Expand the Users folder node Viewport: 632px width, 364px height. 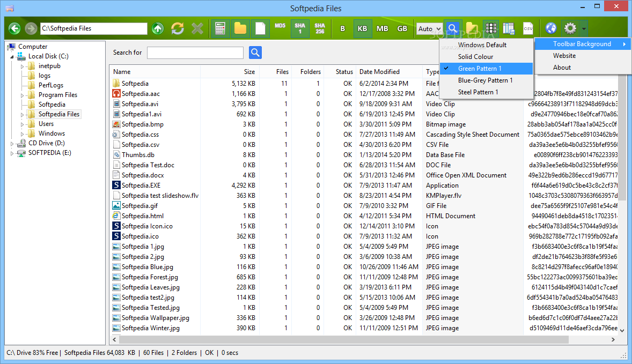pyautogui.click(x=22, y=124)
